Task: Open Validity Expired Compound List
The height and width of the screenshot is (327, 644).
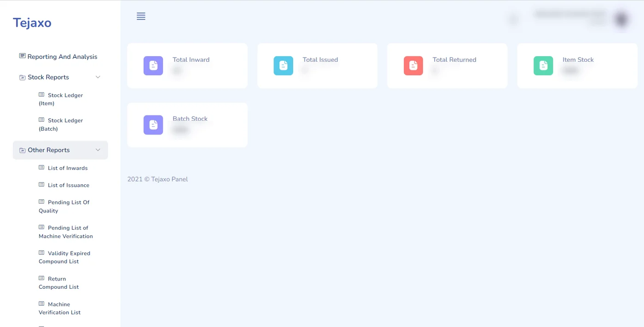Action: point(64,257)
